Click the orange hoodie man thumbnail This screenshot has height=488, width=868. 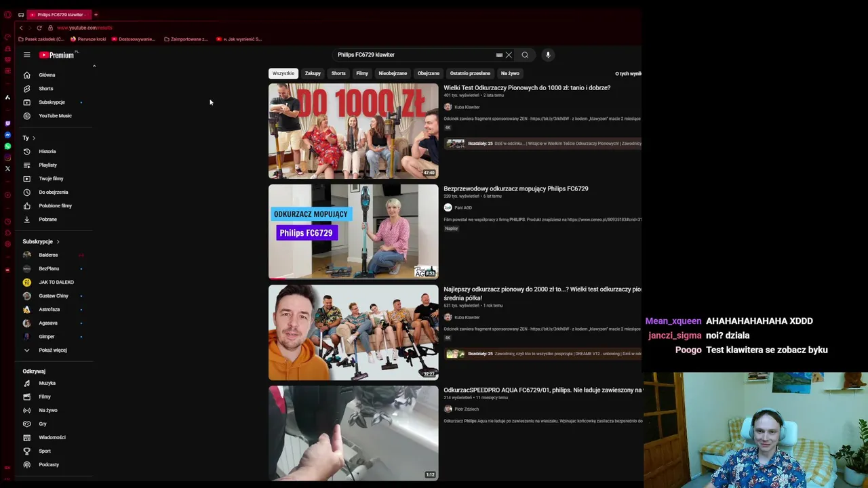(353, 333)
